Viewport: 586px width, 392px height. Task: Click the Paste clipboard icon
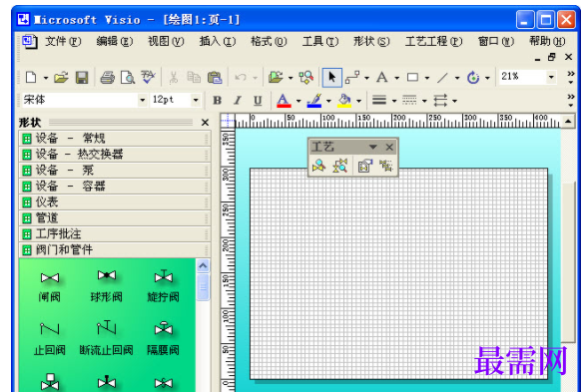(x=215, y=78)
